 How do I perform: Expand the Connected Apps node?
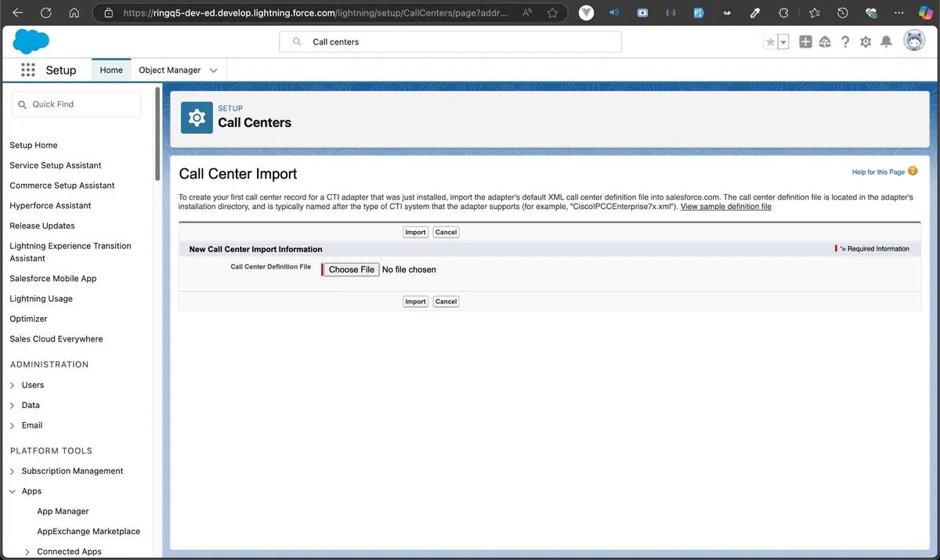click(28, 552)
